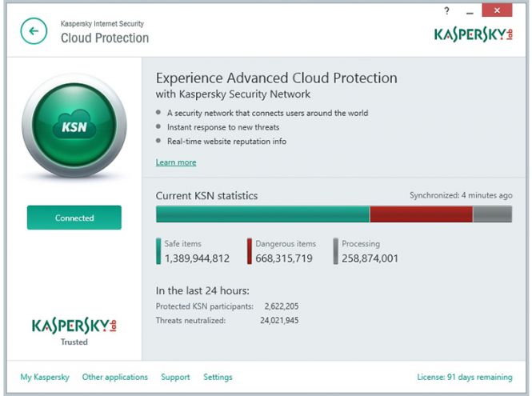Select Protected KSN participants value 2,622,205

pyautogui.click(x=282, y=306)
